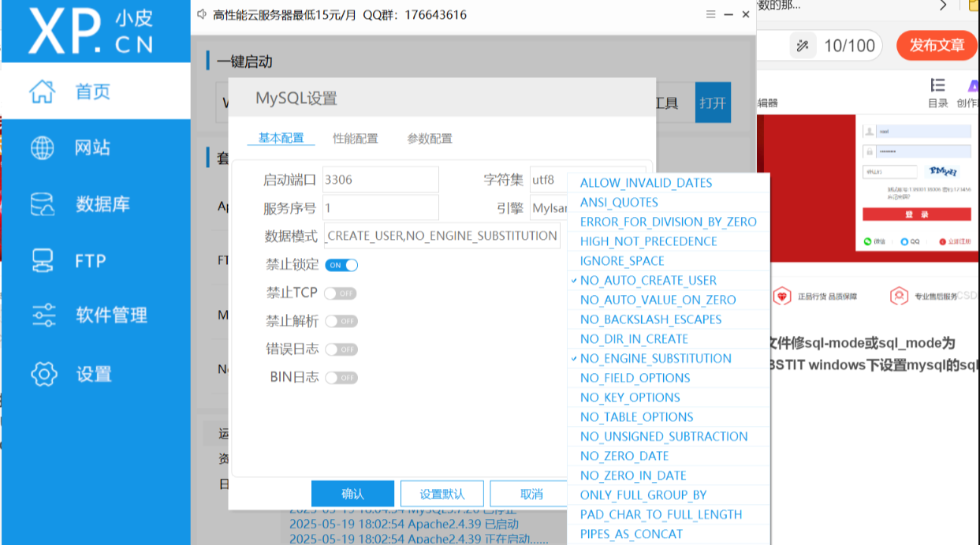Open the 首页 home icon in sidebar
980x545 pixels.
[x=42, y=91]
